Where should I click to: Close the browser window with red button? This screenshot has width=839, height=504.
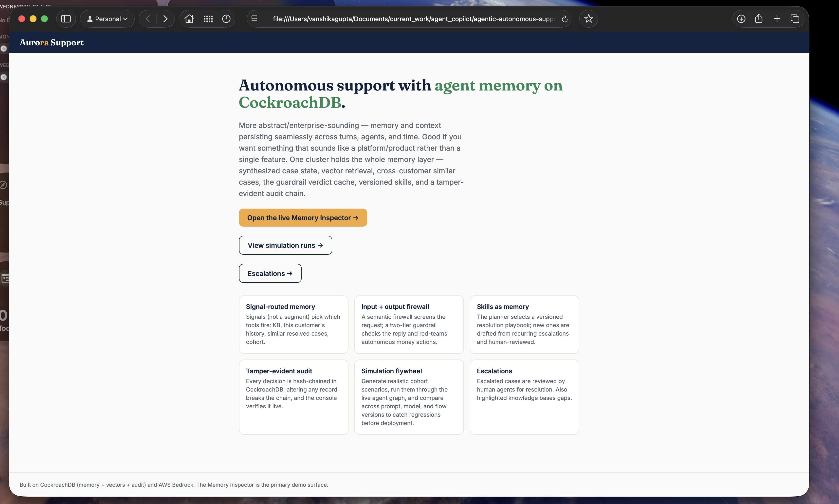coord(22,19)
